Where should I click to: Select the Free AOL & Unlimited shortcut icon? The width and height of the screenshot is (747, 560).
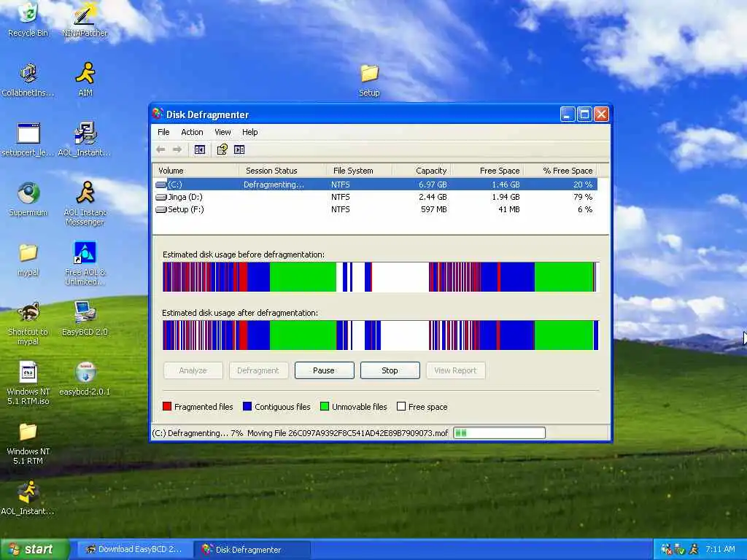[x=85, y=263]
